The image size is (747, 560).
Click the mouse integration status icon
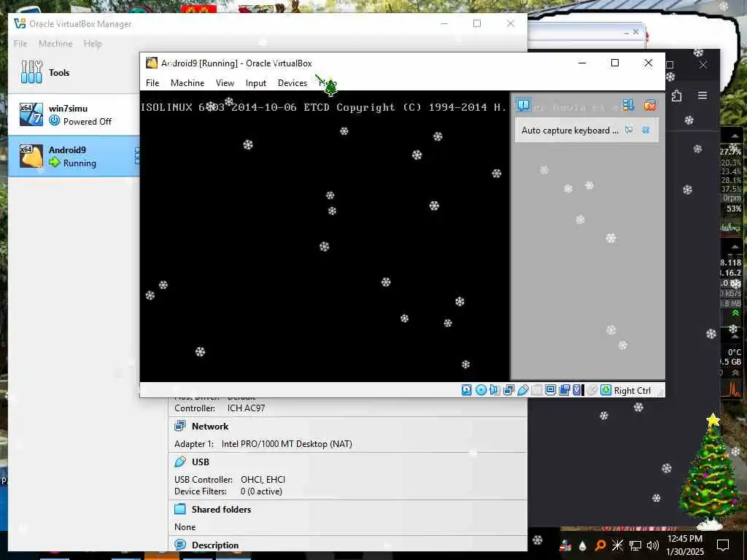click(592, 391)
